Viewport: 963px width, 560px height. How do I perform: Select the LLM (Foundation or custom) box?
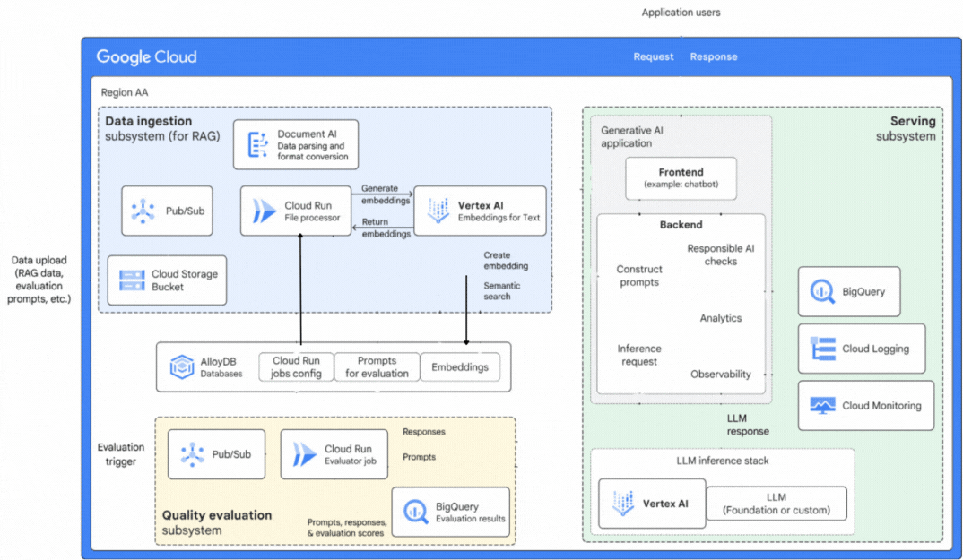[x=776, y=504]
